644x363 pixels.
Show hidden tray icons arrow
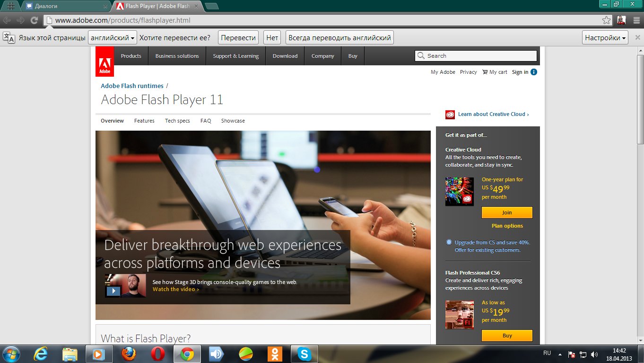pyautogui.click(x=560, y=354)
